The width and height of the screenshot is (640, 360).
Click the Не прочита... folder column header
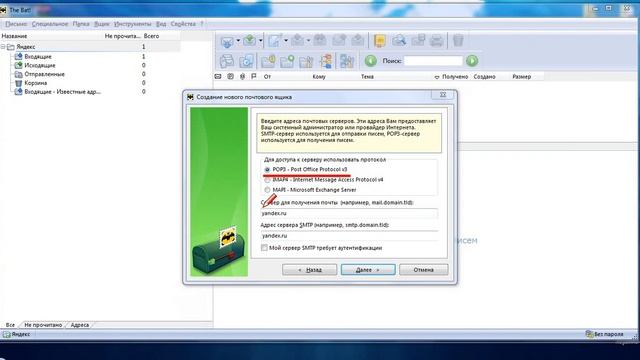click(x=122, y=36)
